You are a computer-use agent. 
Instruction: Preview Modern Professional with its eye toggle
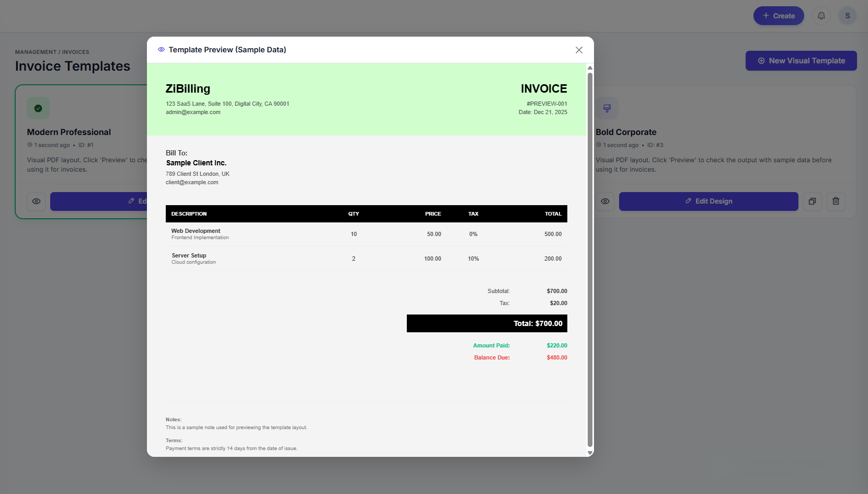36,201
